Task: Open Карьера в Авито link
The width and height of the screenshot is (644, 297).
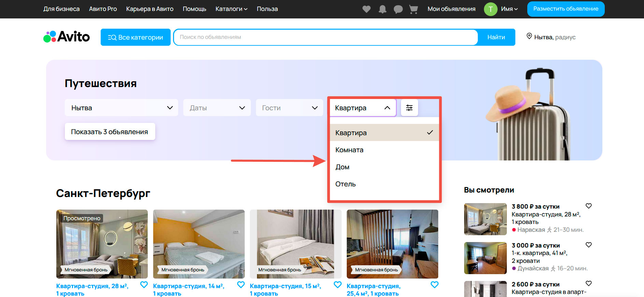Action: click(150, 9)
